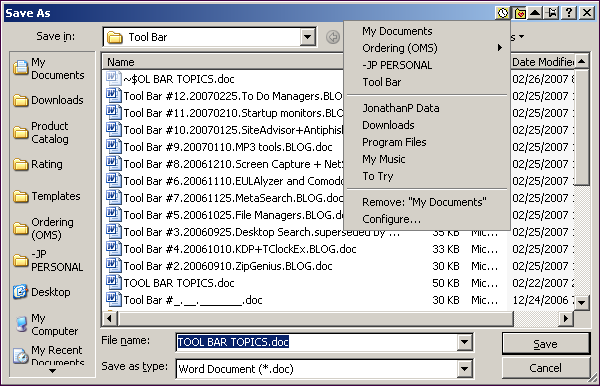Open the Ordering (OMS) submenu arrow

[500, 48]
